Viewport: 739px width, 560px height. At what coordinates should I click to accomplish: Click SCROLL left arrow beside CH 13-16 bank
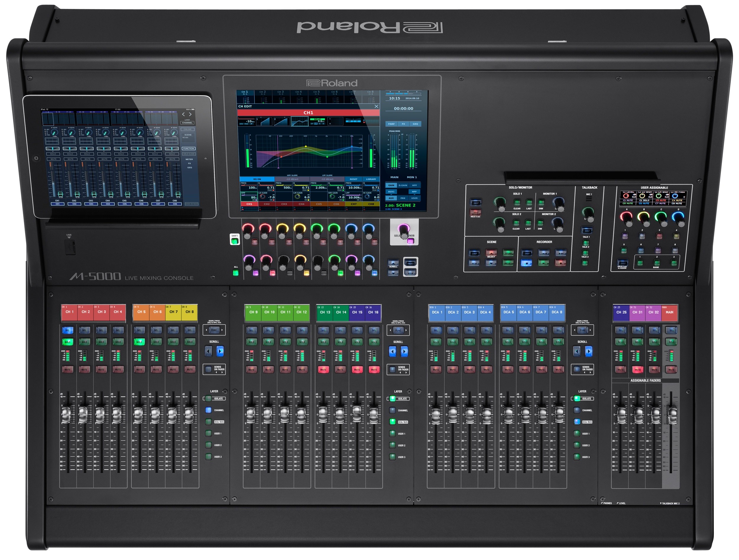[393, 351]
